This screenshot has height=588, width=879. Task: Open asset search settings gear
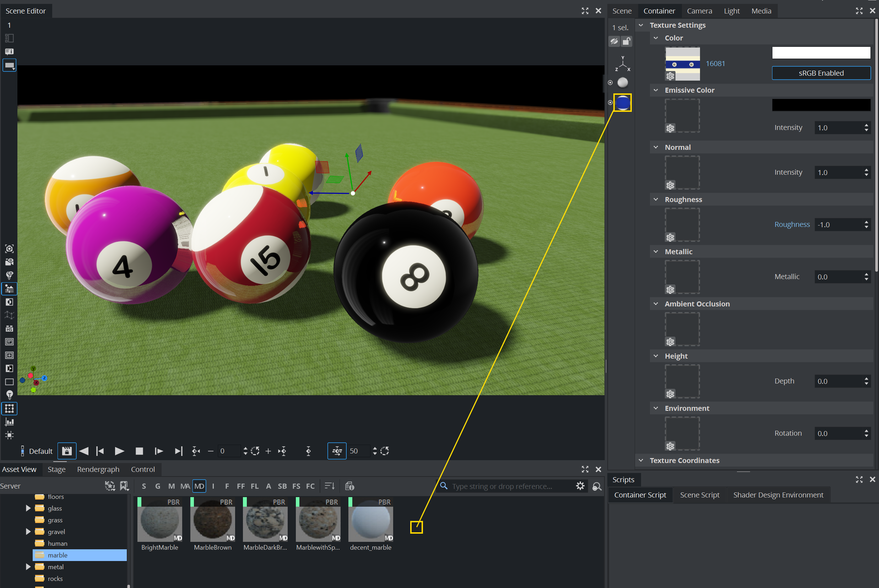click(x=580, y=486)
